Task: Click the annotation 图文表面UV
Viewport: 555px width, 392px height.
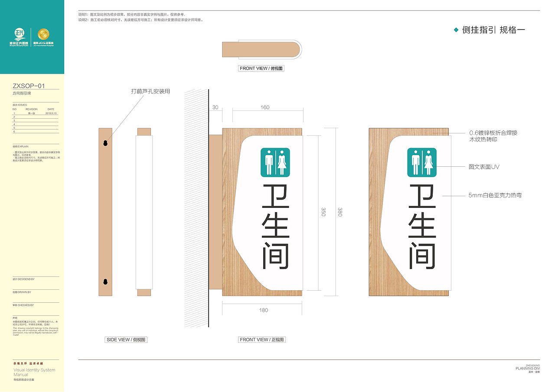Action: click(x=484, y=167)
